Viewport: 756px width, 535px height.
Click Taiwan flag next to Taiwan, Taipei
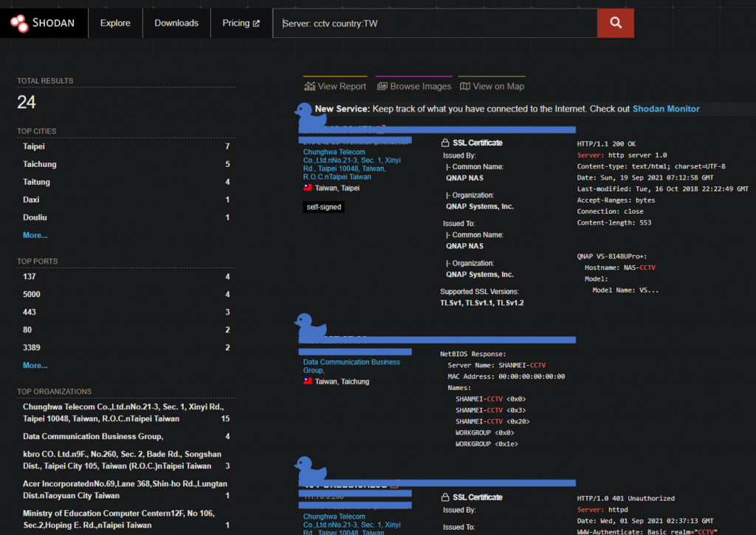coord(308,188)
